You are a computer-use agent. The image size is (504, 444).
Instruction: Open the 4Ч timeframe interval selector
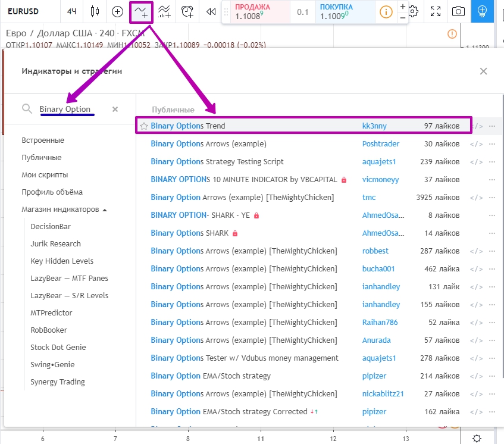coord(71,11)
